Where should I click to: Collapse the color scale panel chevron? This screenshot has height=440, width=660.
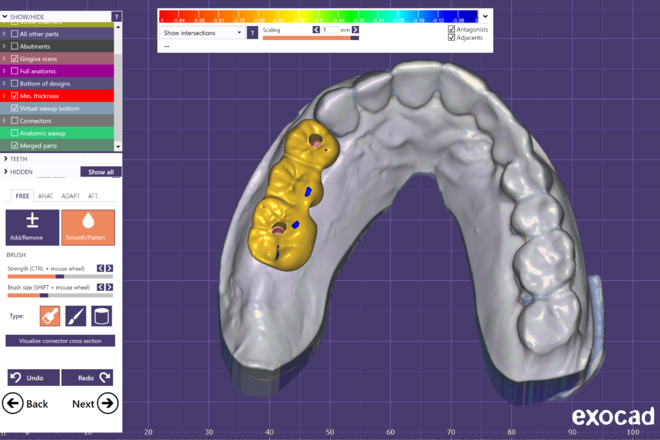pos(485,17)
